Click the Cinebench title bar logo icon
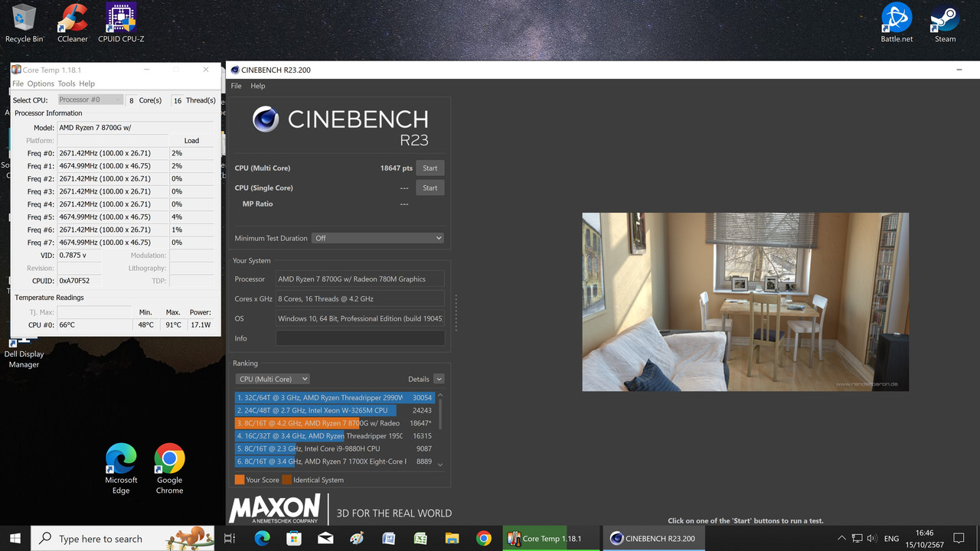Screen dimensions: 980x551 tap(235, 70)
